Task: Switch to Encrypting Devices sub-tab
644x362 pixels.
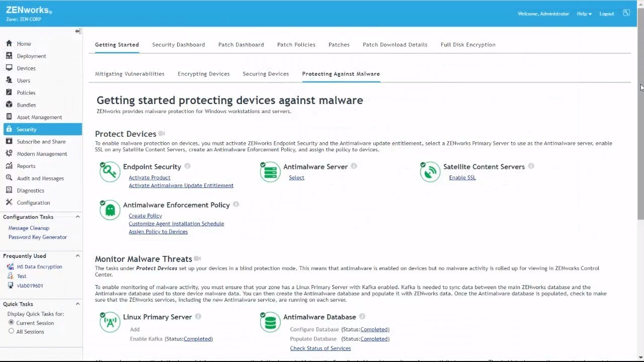Action: tap(204, 74)
